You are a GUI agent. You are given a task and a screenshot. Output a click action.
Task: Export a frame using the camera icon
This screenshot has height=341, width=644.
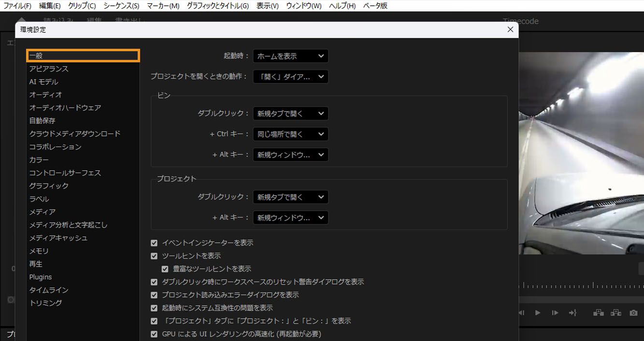pyautogui.click(x=633, y=313)
